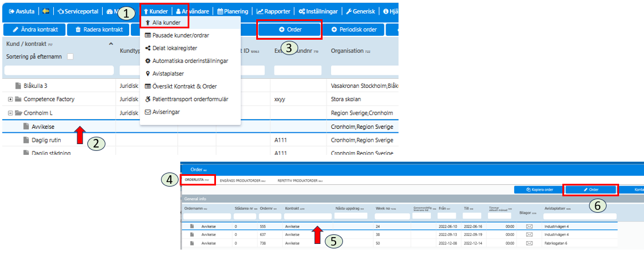
Task: Click the Ordernr filter field
Action: point(269,217)
